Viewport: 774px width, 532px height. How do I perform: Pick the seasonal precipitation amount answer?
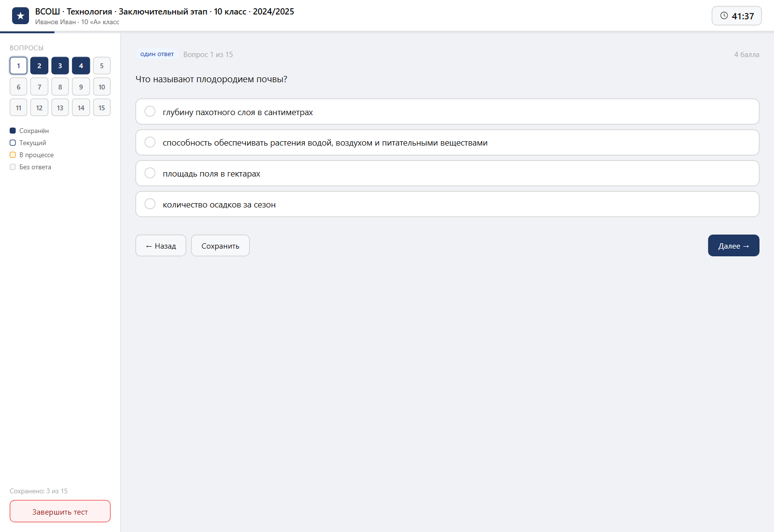coord(447,204)
